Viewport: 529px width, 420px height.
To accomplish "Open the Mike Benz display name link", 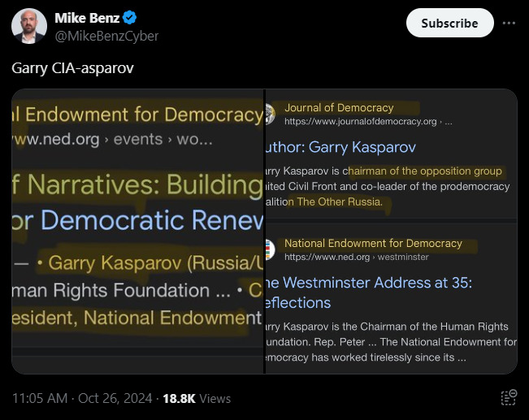I will pyautogui.click(x=87, y=19).
